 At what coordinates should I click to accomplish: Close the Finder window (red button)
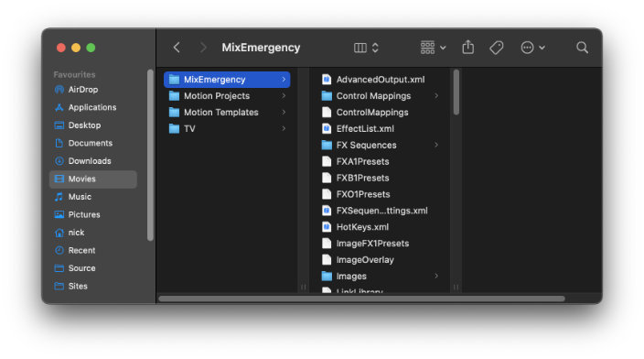pyautogui.click(x=61, y=48)
